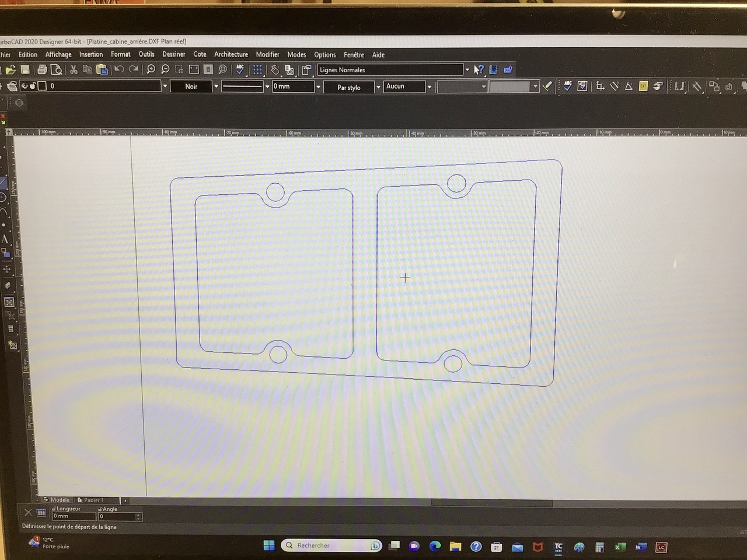Click the Print icon
This screenshot has height=560, width=747.
[42, 70]
